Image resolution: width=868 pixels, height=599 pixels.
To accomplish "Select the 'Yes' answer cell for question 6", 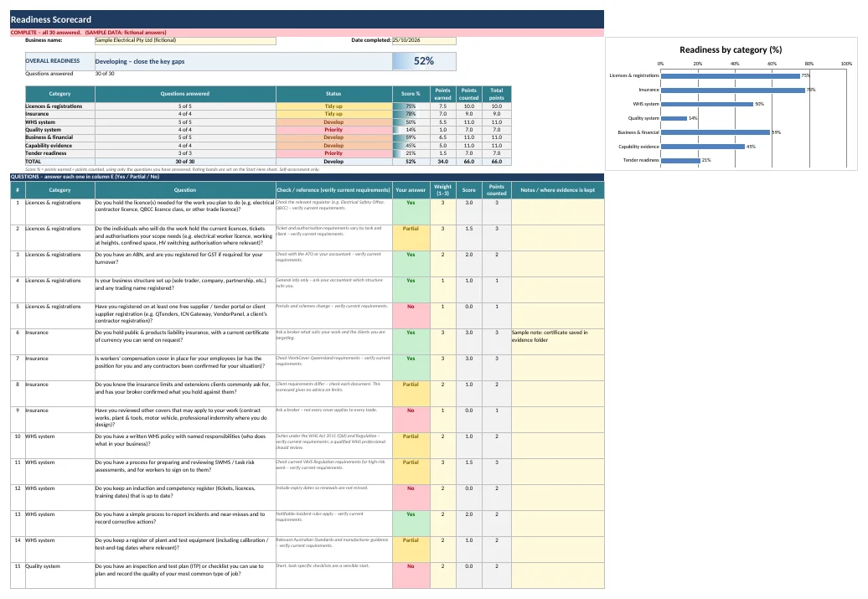I will coord(411,342).
